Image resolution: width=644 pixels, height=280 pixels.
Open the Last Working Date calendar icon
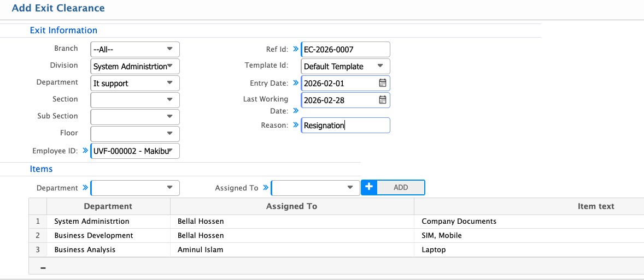coord(383,100)
